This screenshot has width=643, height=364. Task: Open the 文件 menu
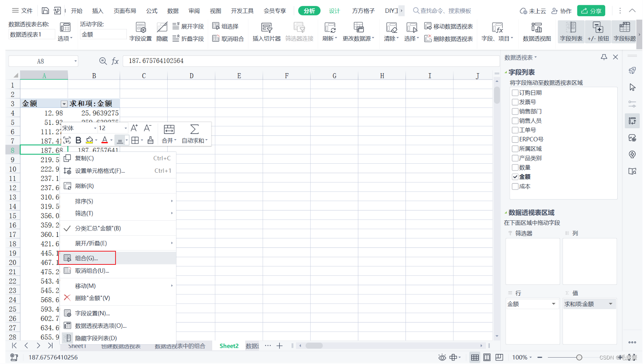(22, 11)
